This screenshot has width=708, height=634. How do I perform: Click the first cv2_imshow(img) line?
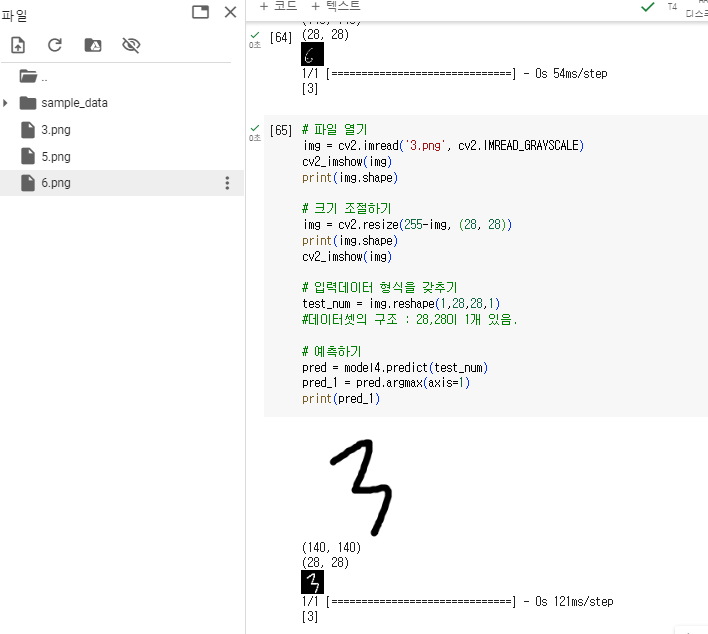(x=347, y=162)
